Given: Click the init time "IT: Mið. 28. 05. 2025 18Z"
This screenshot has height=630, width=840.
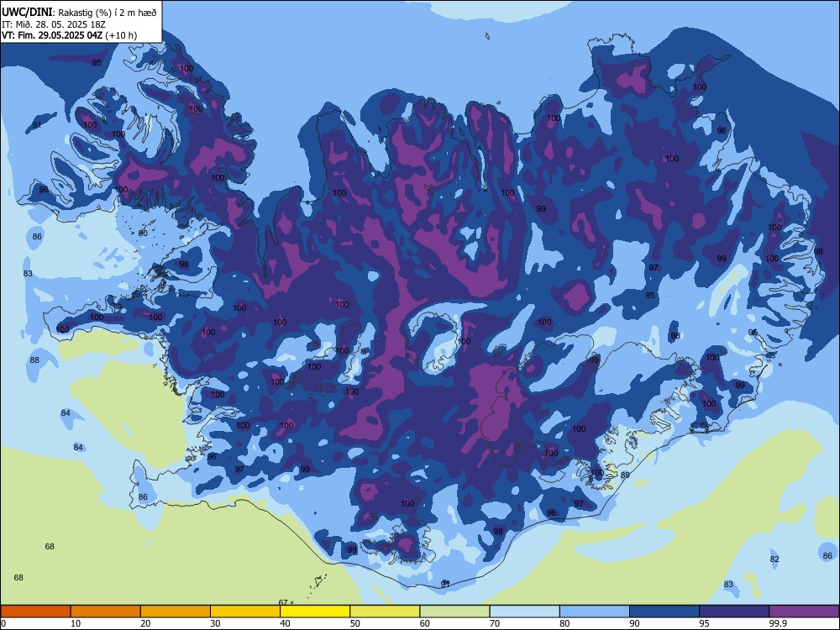Looking at the screenshot, I should click(54, 24).
